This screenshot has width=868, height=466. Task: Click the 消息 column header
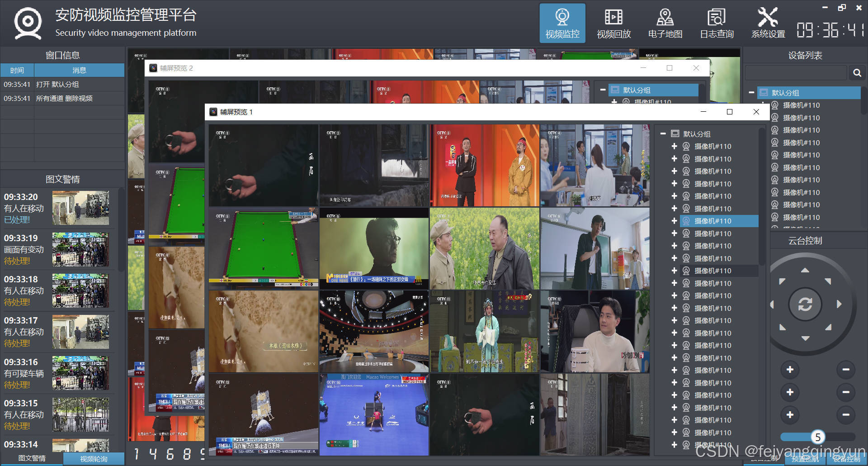click(x=79, y=70)
